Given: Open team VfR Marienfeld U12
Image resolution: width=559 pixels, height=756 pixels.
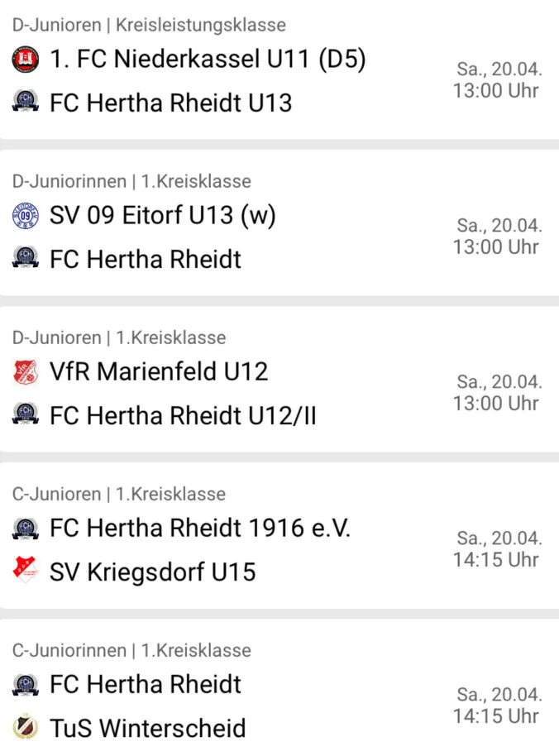Looking at the screenshot, I should (159, 371).
